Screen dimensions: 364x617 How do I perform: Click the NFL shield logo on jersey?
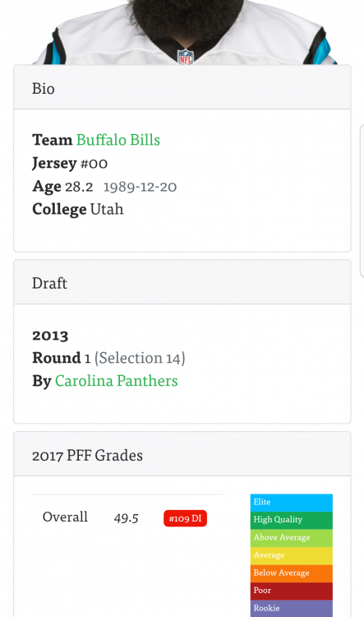point(186,57)
